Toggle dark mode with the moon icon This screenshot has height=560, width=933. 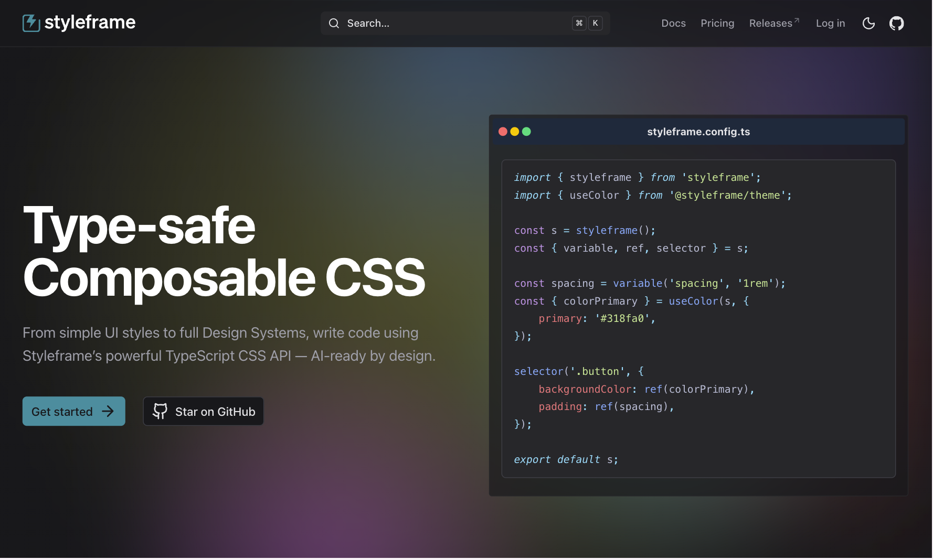[868, 23]
